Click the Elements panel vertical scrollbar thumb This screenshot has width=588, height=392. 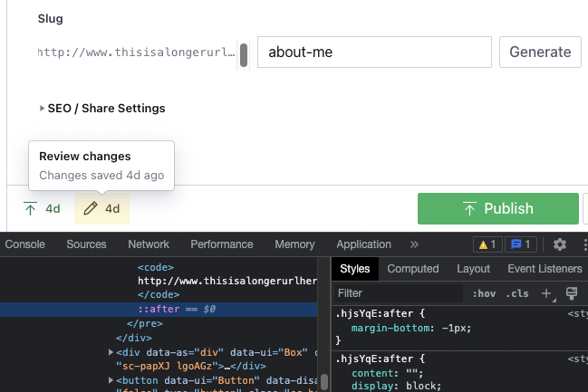click(324, 381)
